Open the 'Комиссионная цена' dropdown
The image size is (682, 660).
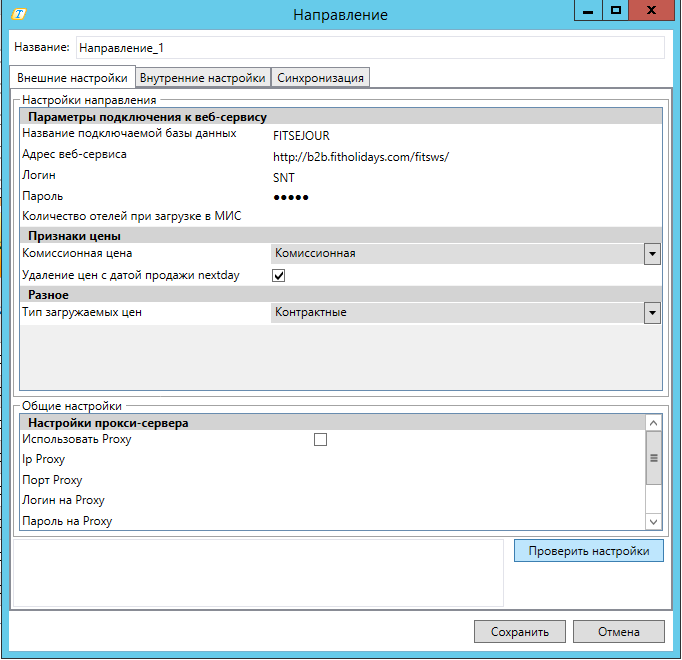click(x=652, y=254)
